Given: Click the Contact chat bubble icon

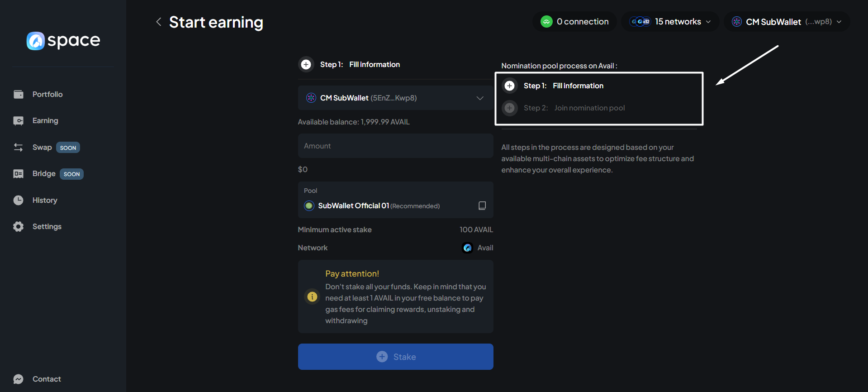Looking at the screenshot, I should pos(19,379).
